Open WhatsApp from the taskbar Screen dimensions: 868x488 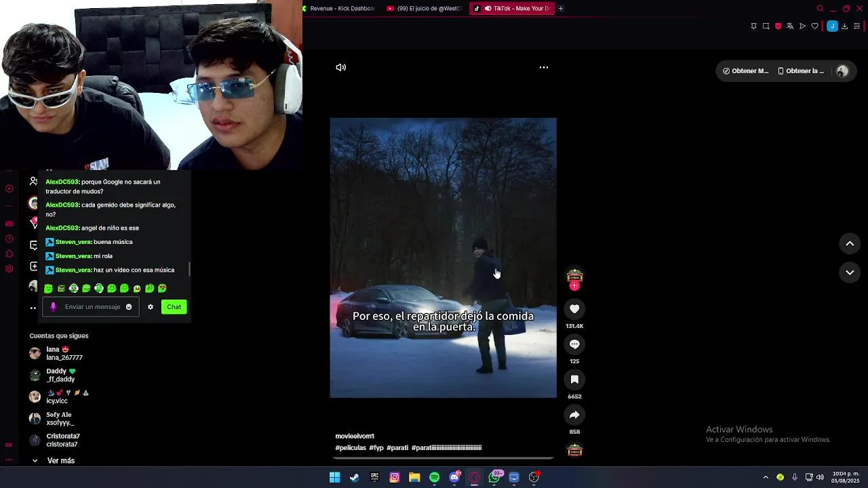click(494, 477)
